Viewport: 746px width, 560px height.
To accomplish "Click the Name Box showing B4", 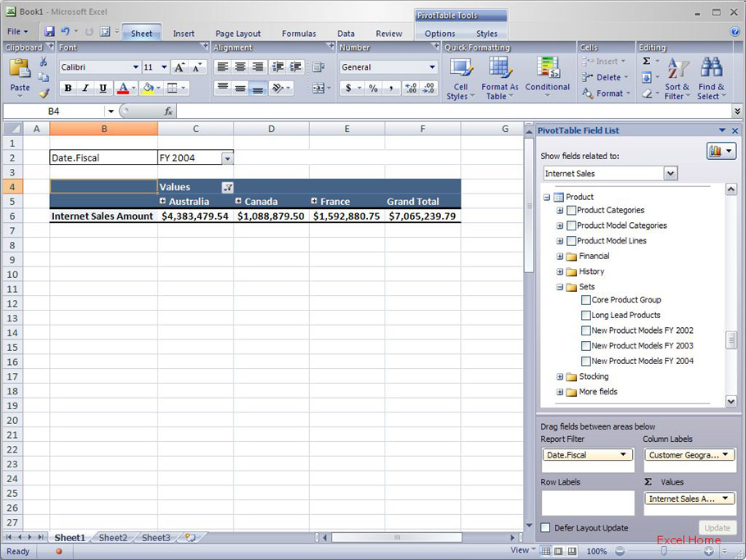I will click(x=54, y=112).
